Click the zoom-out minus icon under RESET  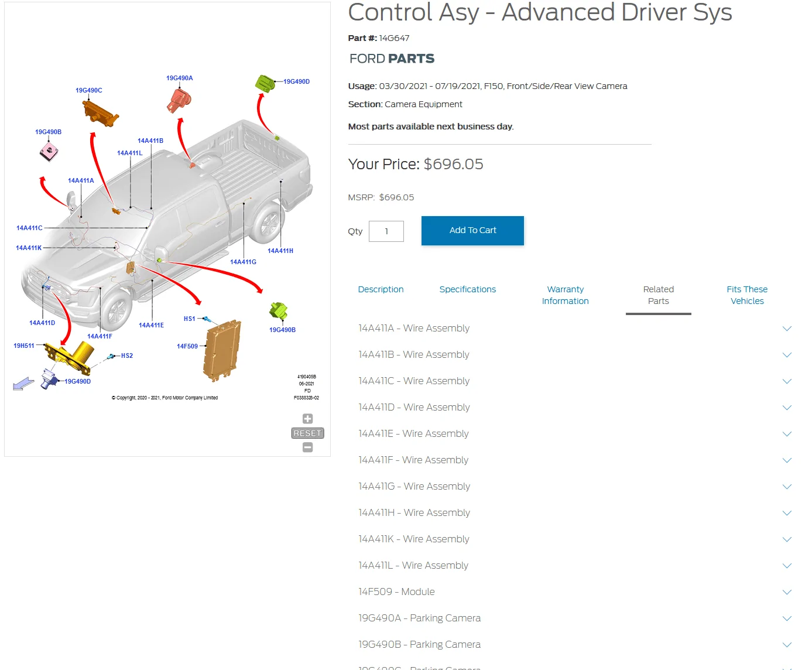click(x=307, y=447)
